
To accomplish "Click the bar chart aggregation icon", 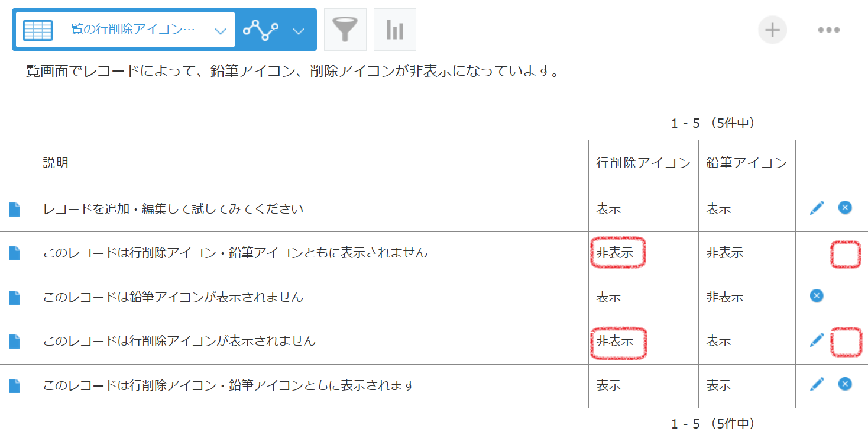I will click(x=394, y=29).
